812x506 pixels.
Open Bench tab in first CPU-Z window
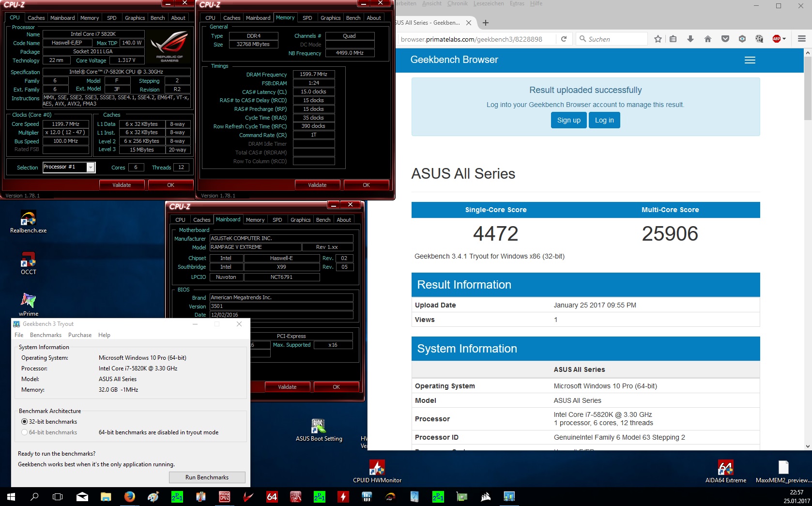(x=157, y=18)
